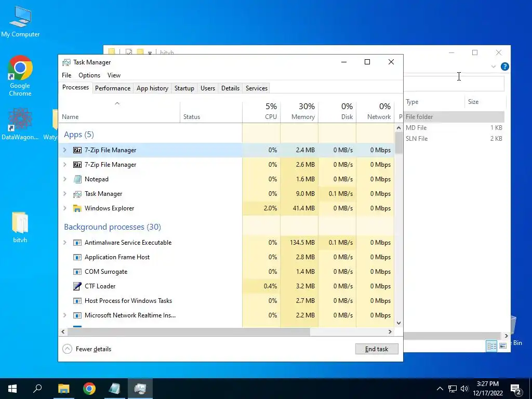This screenshot has height=399, width=532.
Task: Open Chrome from the taskbar
Action: click(89, 389)
